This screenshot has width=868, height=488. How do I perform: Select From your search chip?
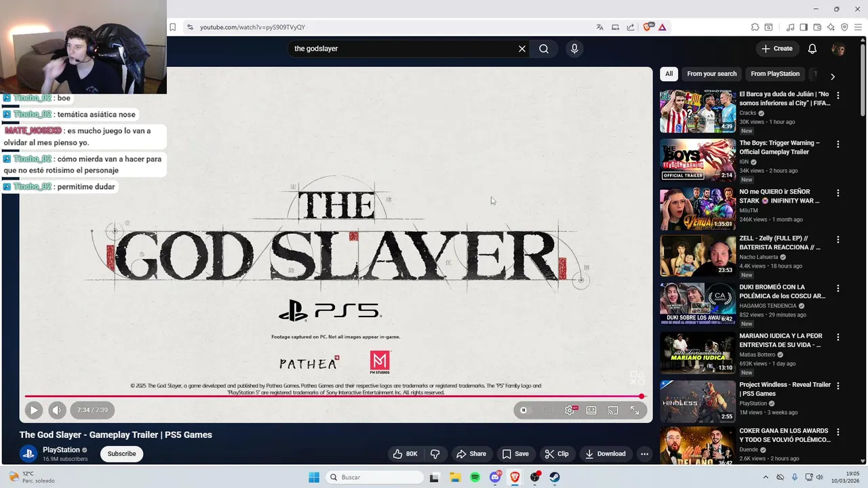711,74
